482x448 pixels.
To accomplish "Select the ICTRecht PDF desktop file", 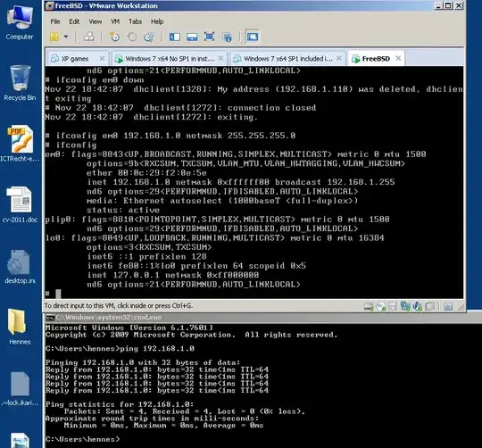I will 20,144.
